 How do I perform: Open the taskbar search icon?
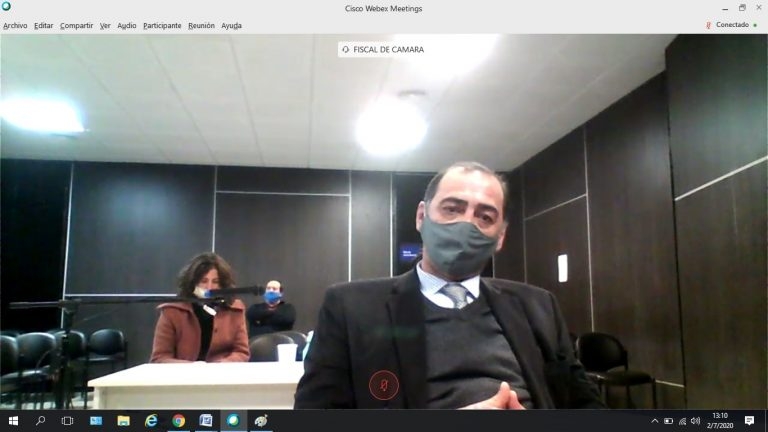(x=41, y=421)
